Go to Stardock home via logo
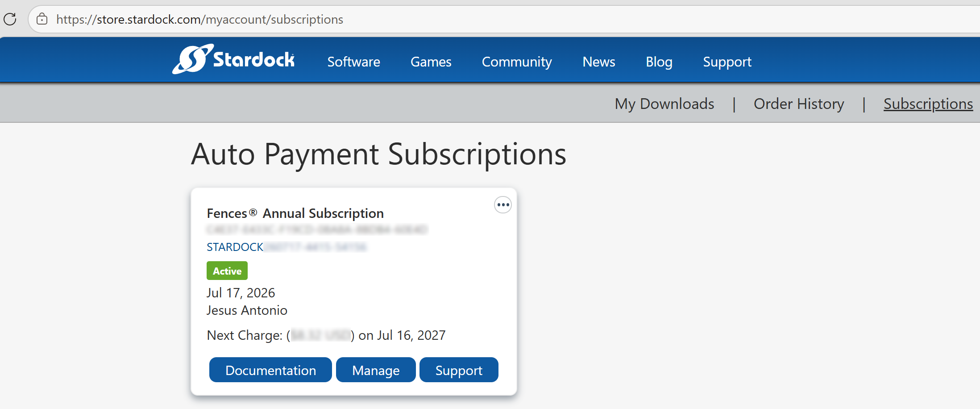The height and width of the screenshot is (409, 980). [x=233, y=59]
